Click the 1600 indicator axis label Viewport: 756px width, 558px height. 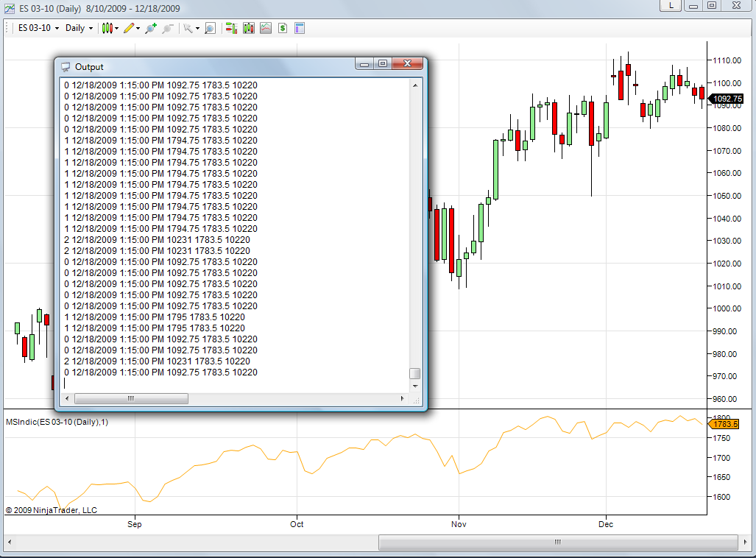coord(721,497)
